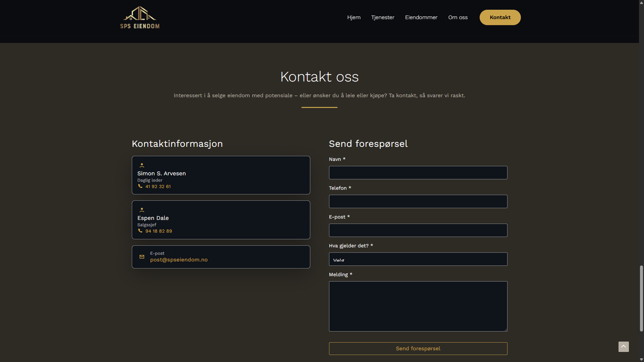Click the envelope icon in E-post card
This screenshot has height=362, width=644.
point(142,257)
